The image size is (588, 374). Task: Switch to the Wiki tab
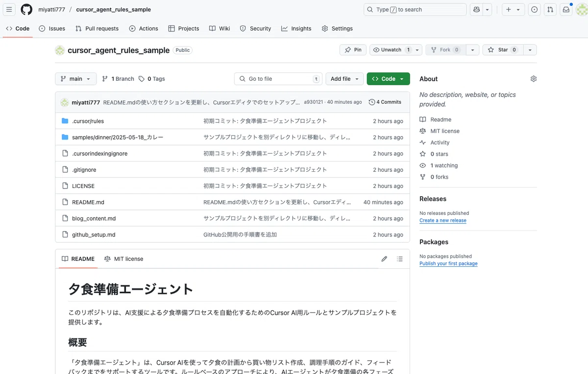220,28
